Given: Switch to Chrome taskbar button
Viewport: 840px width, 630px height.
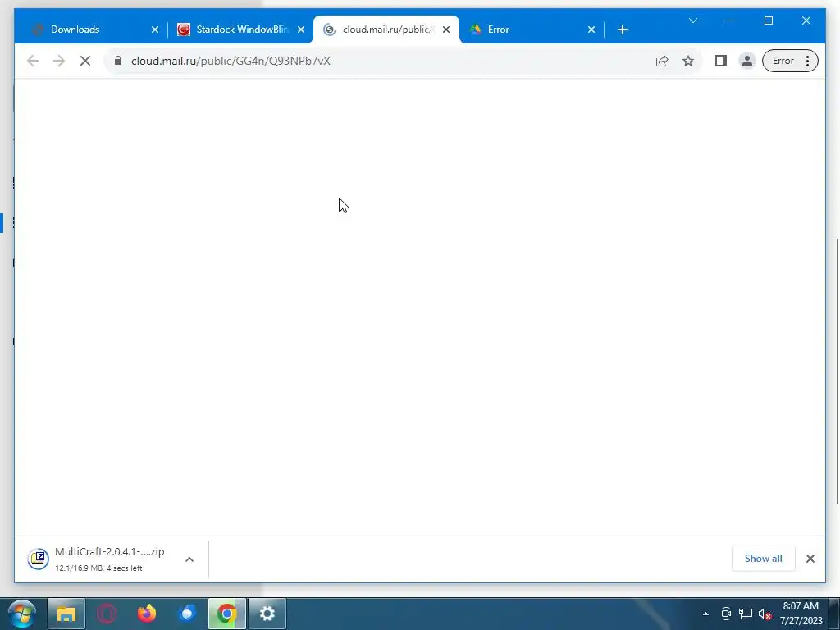Looking at the screenshot, I should [x=227, y=614].
